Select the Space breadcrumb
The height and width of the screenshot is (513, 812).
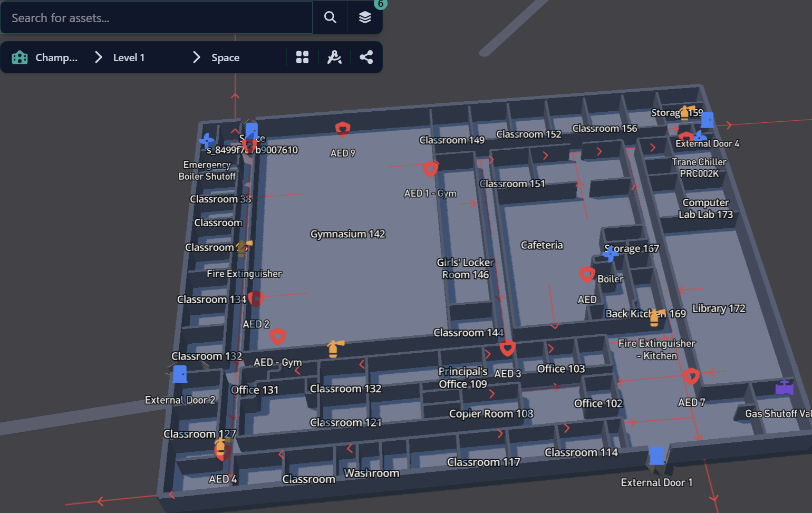tap(225, 57)
